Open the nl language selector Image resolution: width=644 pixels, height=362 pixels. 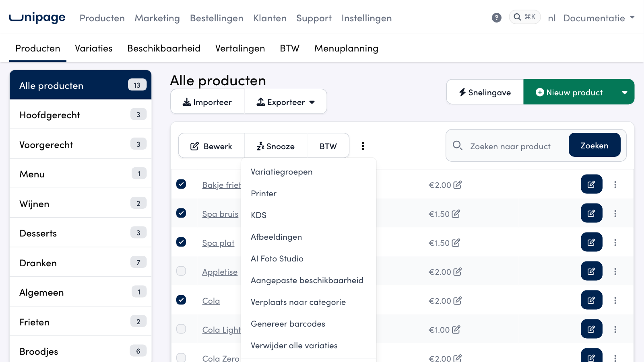(x=552, y=18)
